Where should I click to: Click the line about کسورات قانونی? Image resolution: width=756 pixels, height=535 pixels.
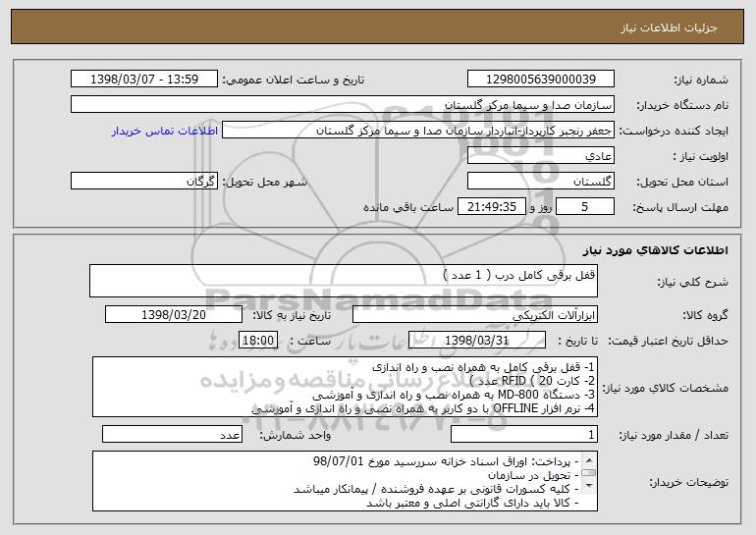pyautogui.click(x=436, y=489)
